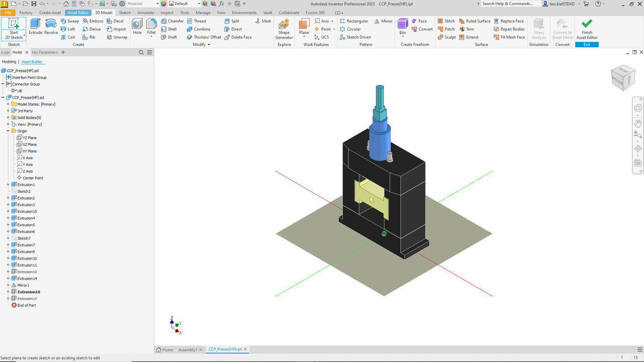Open the appearance color wheel
This screenshot has width=644, height=362.
(x=164, y=4)
